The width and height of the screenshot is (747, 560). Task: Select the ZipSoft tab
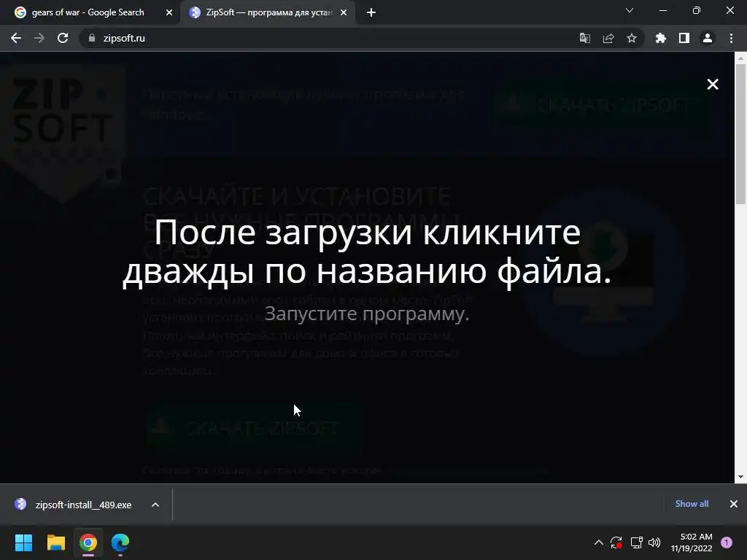click(268, 12)
